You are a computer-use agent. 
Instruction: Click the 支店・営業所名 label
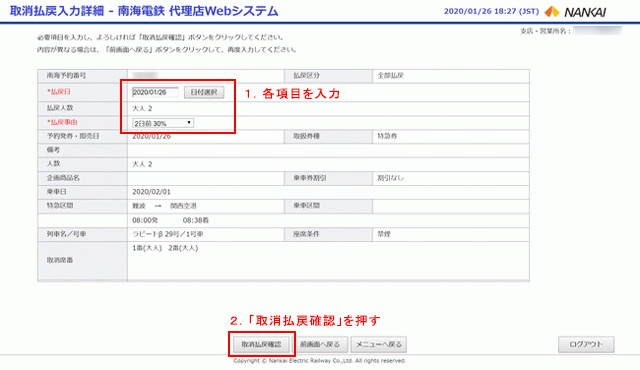[545, 31]
